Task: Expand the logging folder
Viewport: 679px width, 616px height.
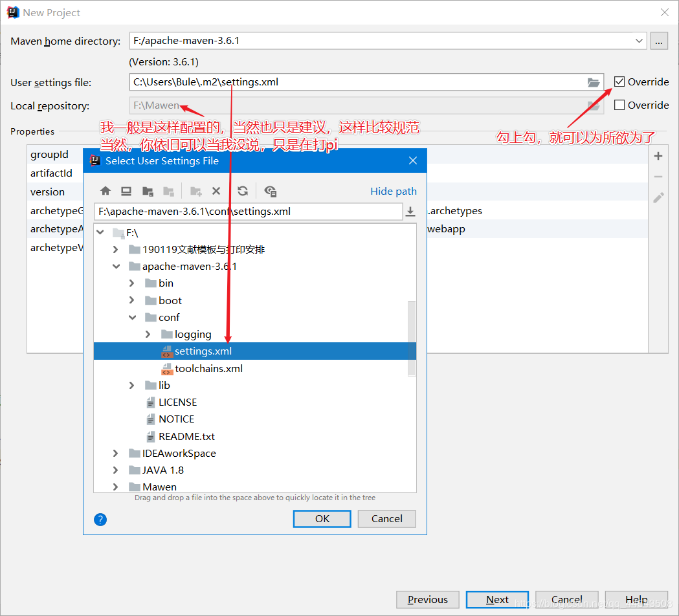Action: click(x=148, y=334)
